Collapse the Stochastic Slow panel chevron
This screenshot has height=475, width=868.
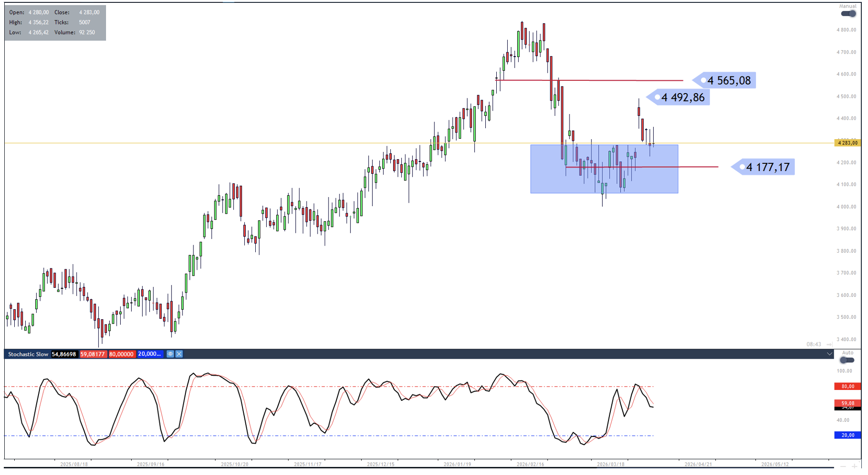pyautogui.click(x=829, y=354)
